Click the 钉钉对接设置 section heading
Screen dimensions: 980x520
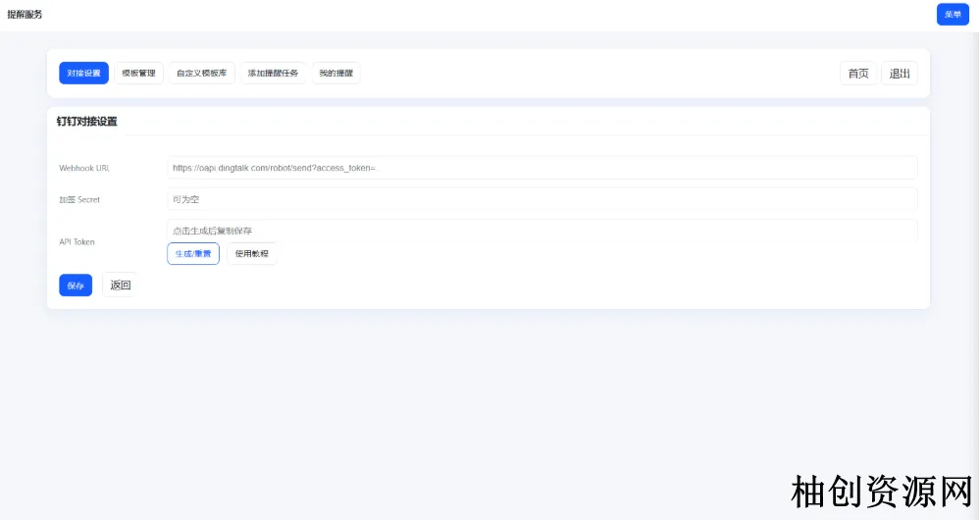pyautogui.click(x=86, y=122)
